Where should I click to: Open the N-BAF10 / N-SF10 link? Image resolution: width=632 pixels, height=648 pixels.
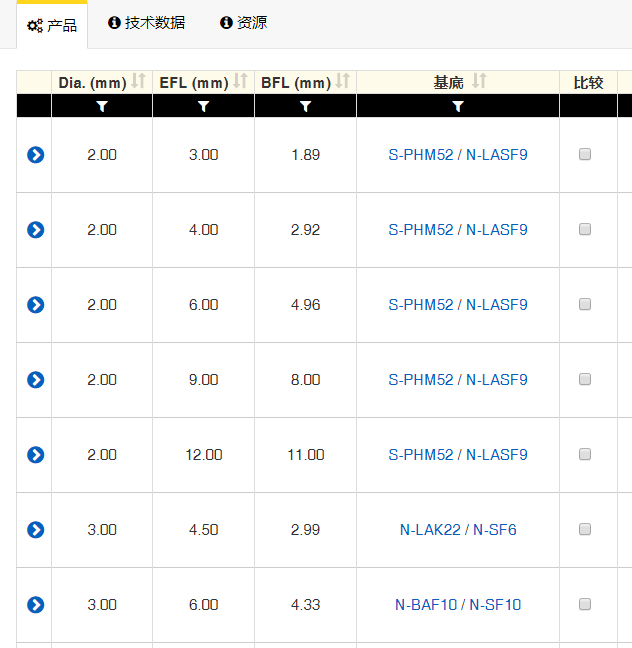[x=458, y=605]
